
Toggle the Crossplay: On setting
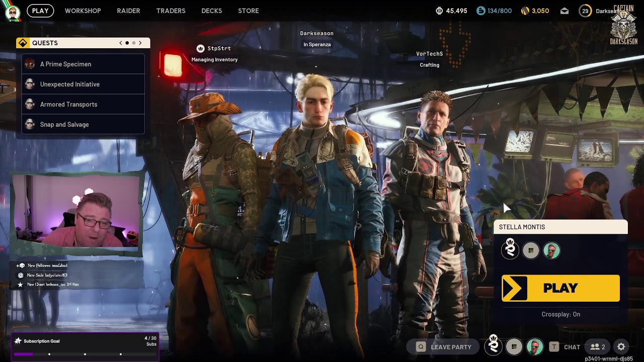click(561, 314)
